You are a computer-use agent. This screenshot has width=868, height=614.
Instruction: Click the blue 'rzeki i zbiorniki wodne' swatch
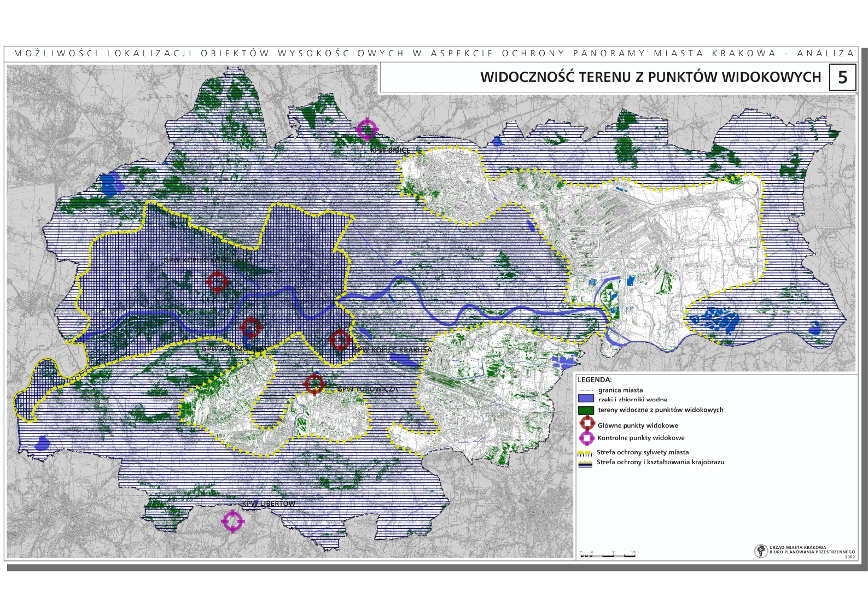(x=586, y=399)
